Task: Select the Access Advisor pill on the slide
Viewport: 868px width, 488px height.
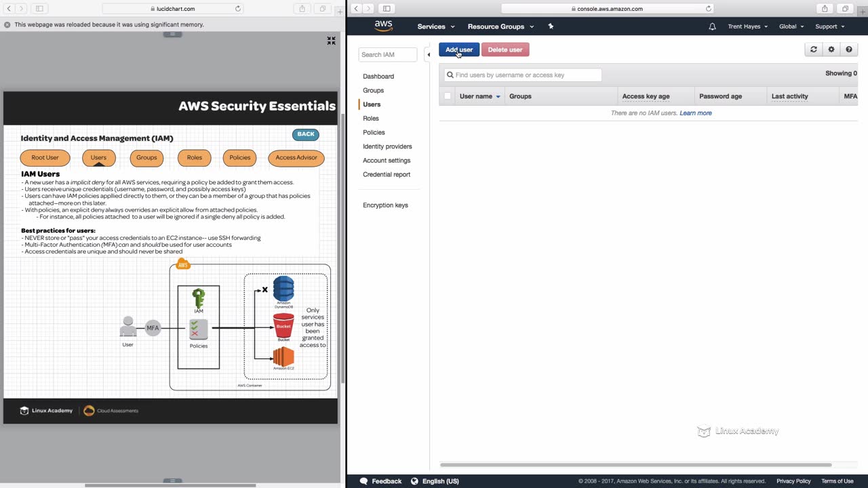Action: point(296,157)
